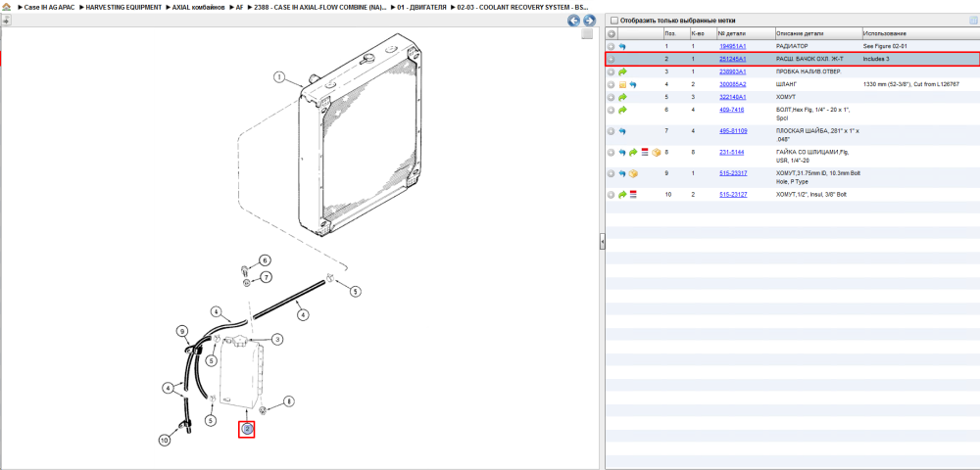
Task: Open '01 - ДВИГАТЕЛЯ' breadcrumb
Action: [421, 7]
